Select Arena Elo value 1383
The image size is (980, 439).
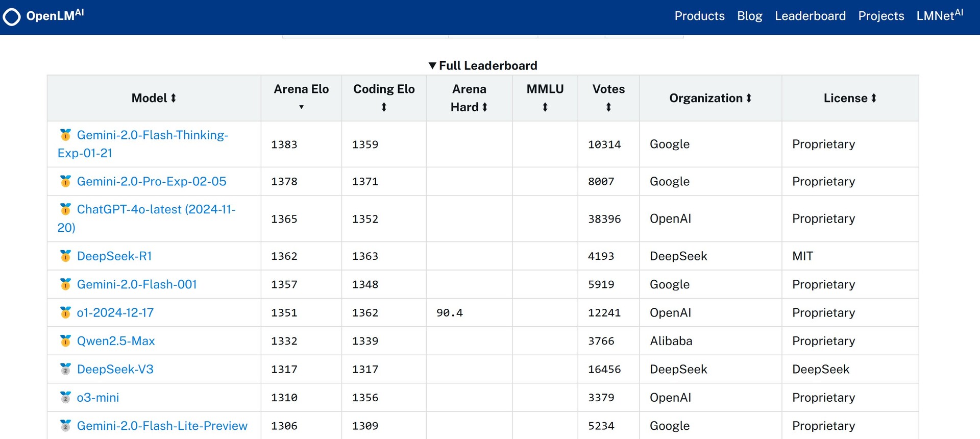pyautogui.click(x=284, y=144)
